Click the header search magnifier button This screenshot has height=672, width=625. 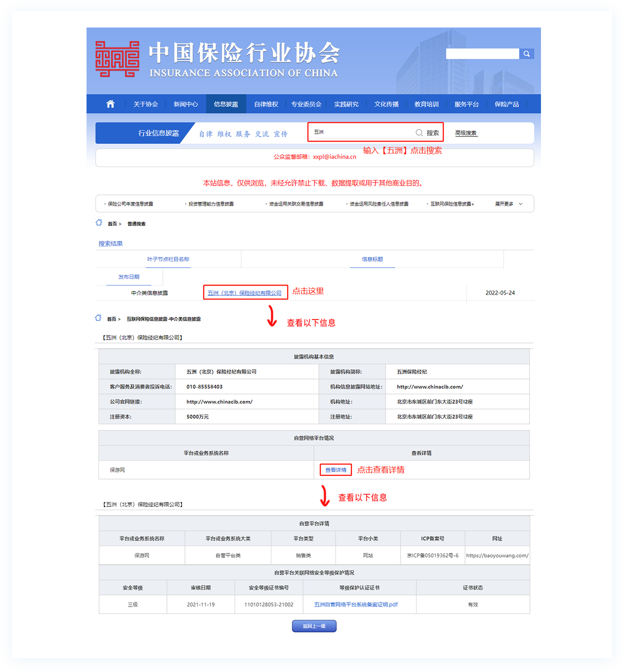click(526, 53)
